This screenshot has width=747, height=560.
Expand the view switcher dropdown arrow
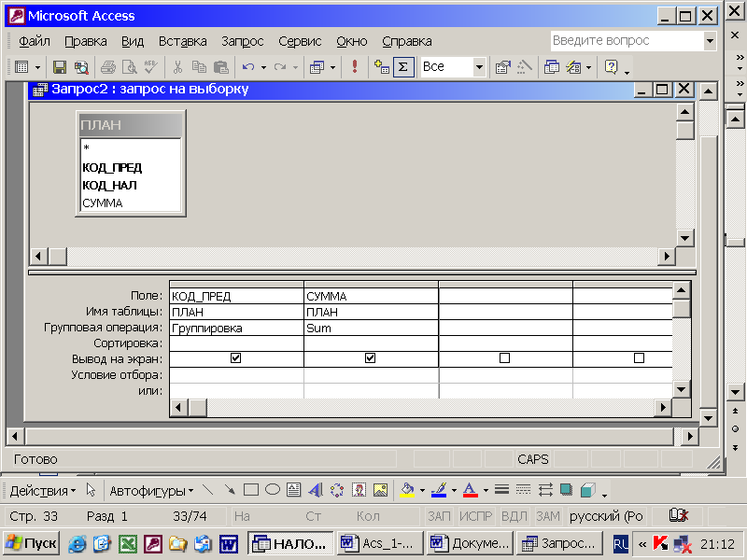coord(37,67)
